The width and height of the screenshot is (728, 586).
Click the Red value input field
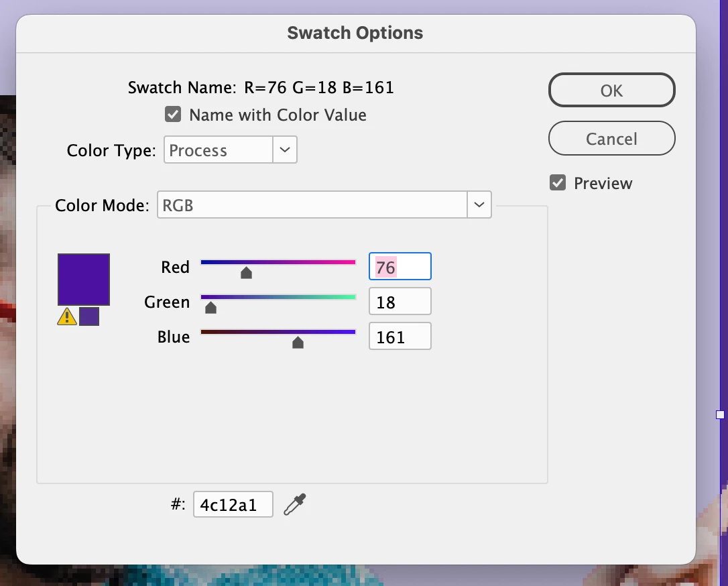[400, 267]
